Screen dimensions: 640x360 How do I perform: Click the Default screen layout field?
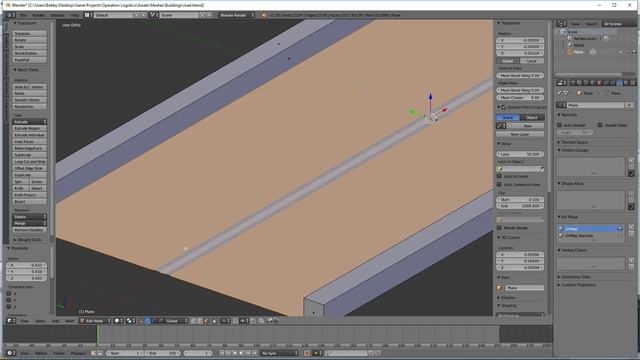114,15
